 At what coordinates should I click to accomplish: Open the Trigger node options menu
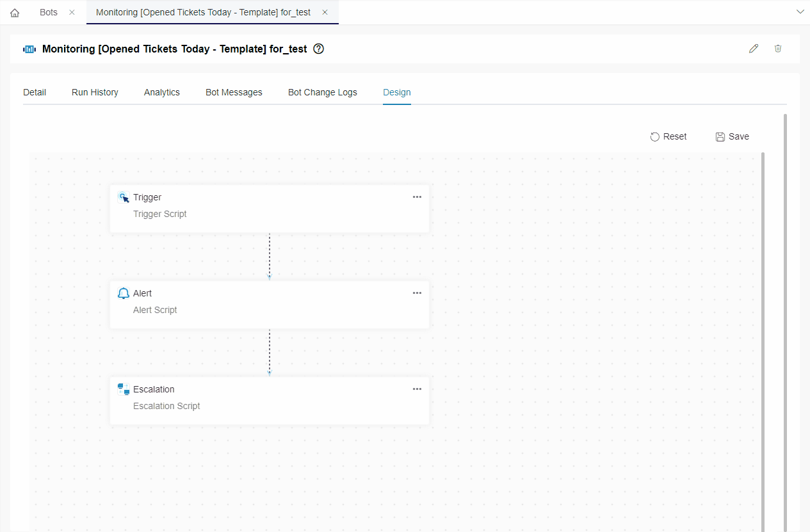pyautogui.click(x=417, y=197)
